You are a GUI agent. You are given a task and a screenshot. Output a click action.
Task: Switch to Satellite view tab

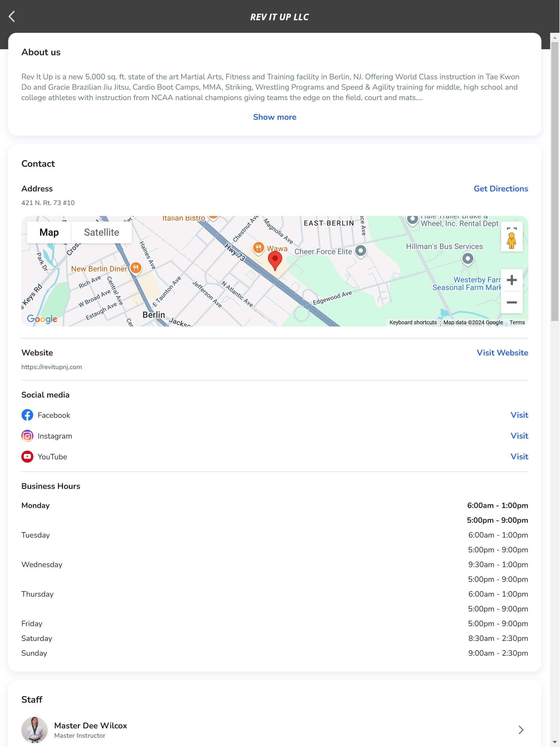(x=101, y=232)
